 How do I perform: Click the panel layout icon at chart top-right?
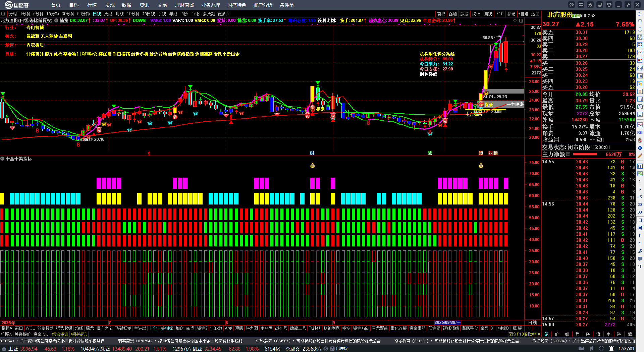tap(521, 20)
